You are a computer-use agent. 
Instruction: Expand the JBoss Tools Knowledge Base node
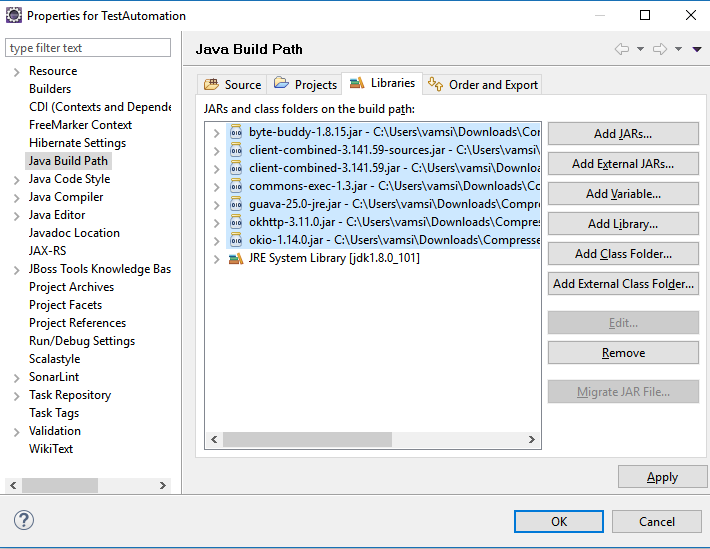16,270
